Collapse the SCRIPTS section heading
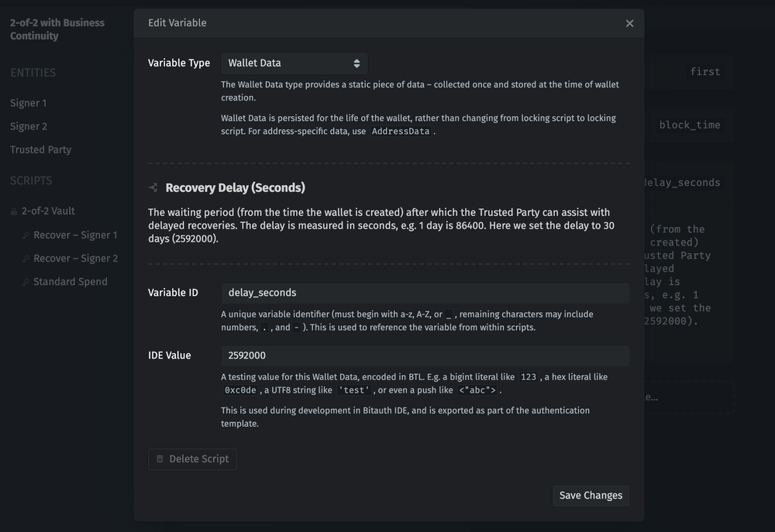 click(29, 180)
